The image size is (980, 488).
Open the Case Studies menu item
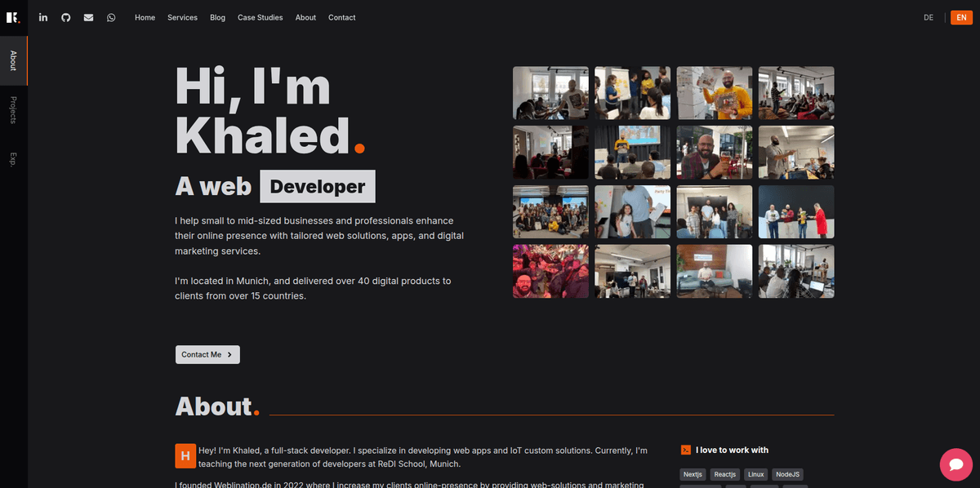point(260,17)
